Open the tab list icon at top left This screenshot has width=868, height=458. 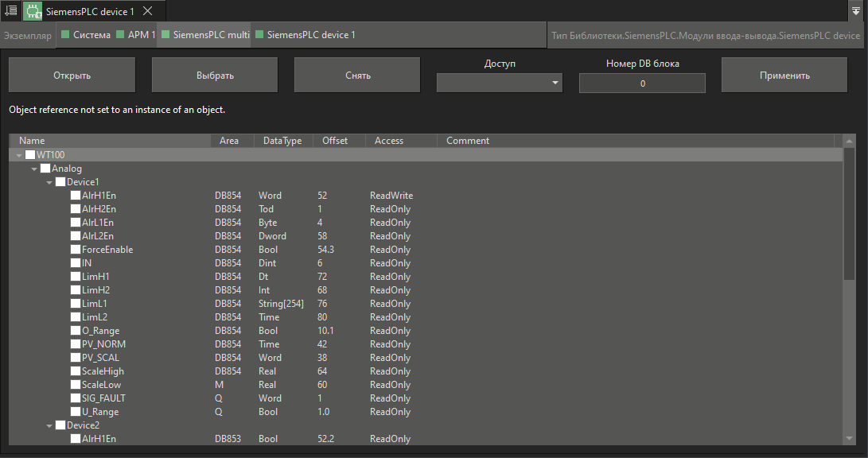(x=10, y=10)
